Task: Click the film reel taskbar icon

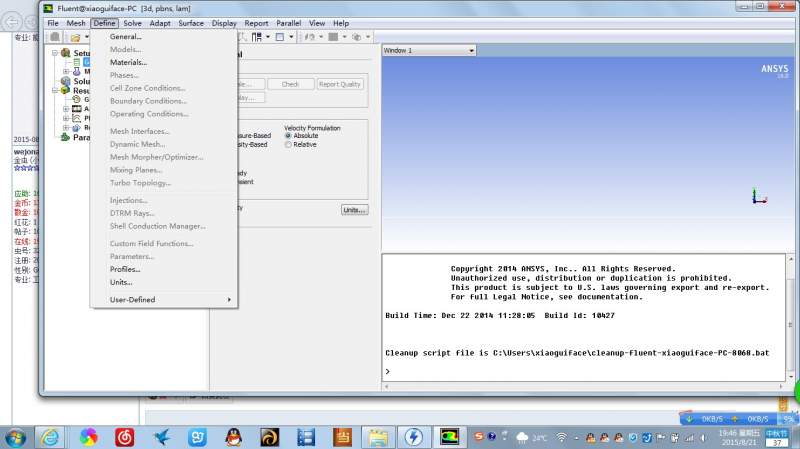Action: point(306,437)
